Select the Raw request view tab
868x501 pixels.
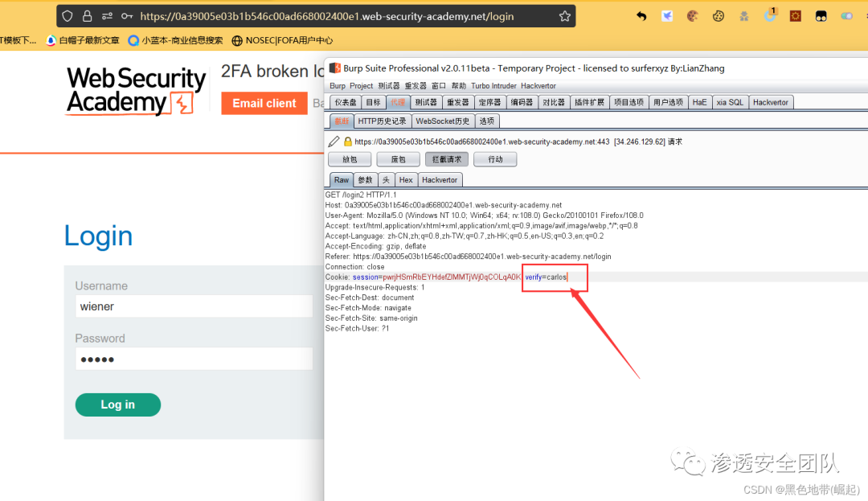pyautogui.click(x=342, y=180)
